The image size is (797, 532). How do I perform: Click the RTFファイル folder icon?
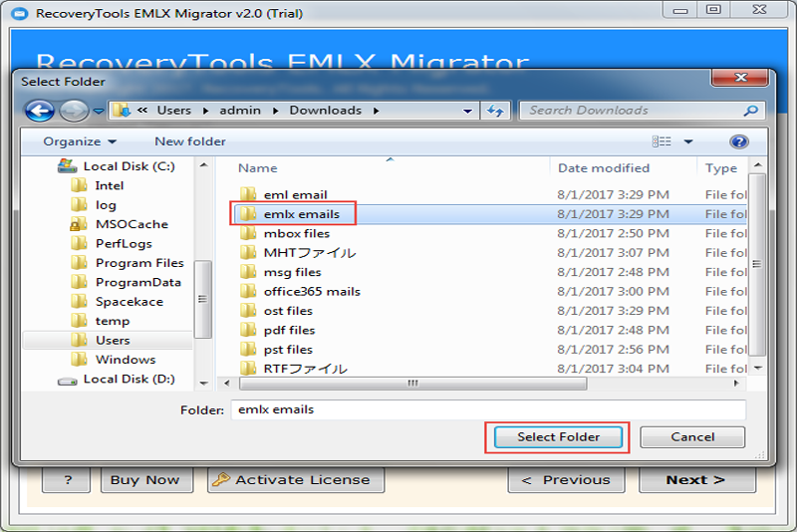(x=248, y=368)
